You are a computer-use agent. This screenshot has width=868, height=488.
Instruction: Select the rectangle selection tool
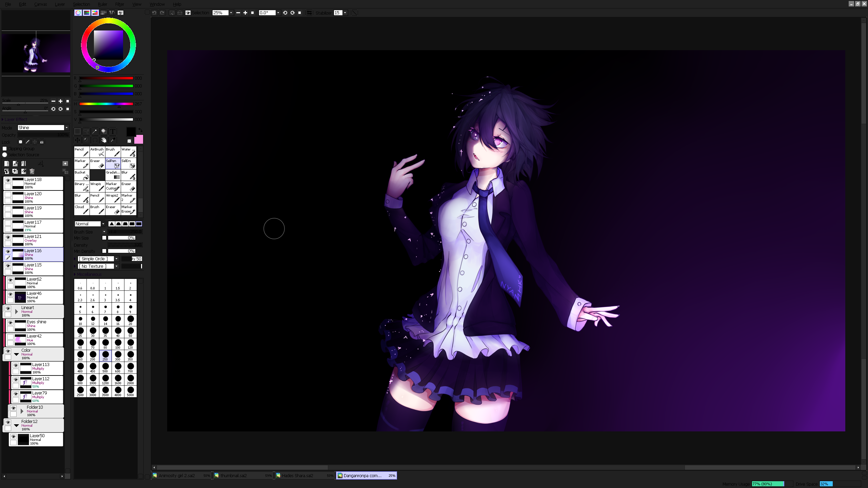click(77, 131)
